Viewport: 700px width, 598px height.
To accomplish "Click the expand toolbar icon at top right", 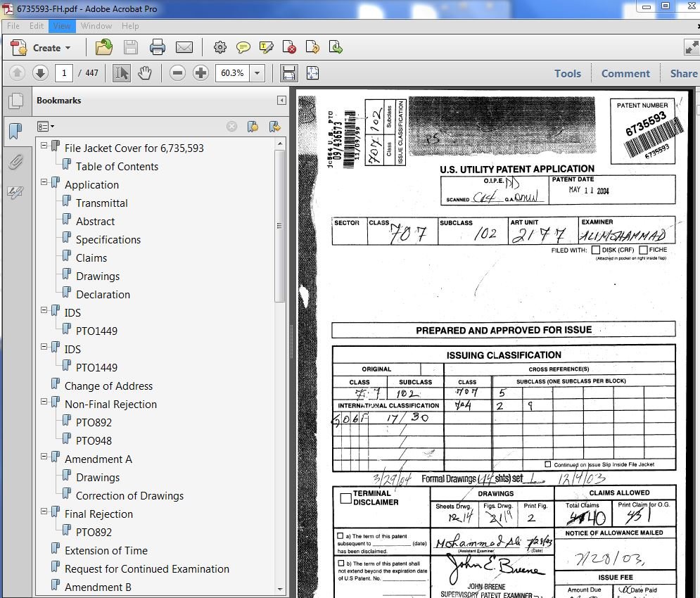I will (691, 47).
